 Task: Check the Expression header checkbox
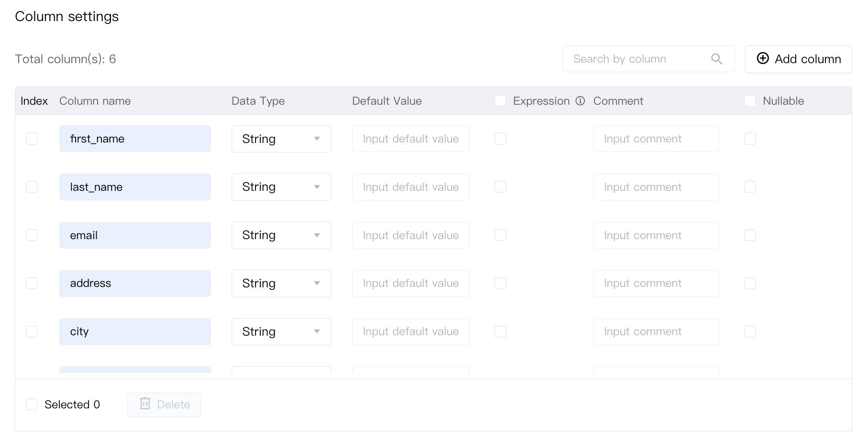(x=500, y=101)
